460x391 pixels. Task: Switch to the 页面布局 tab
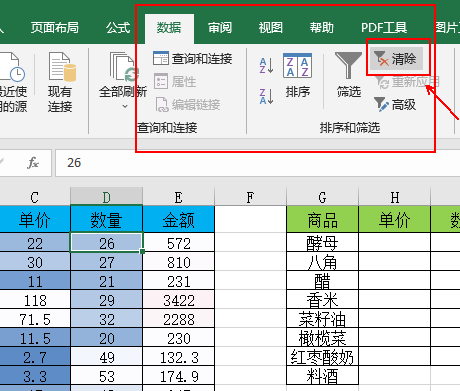(x=55, y=28)
